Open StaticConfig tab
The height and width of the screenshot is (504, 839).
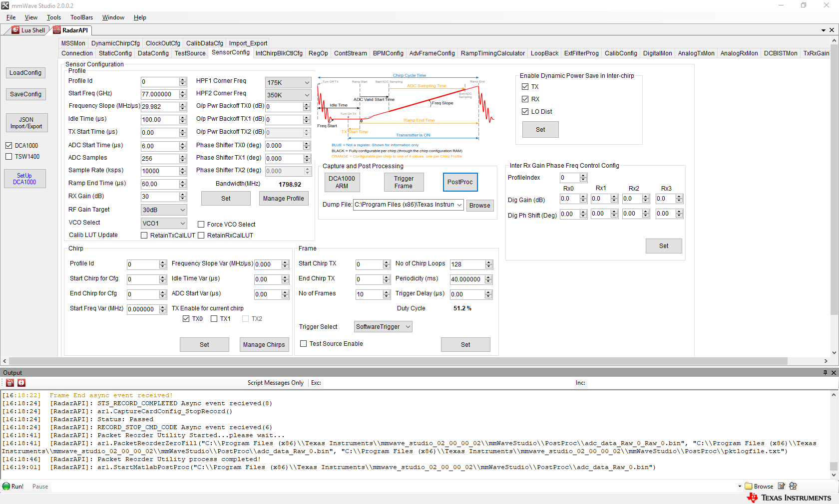(115, 53)
